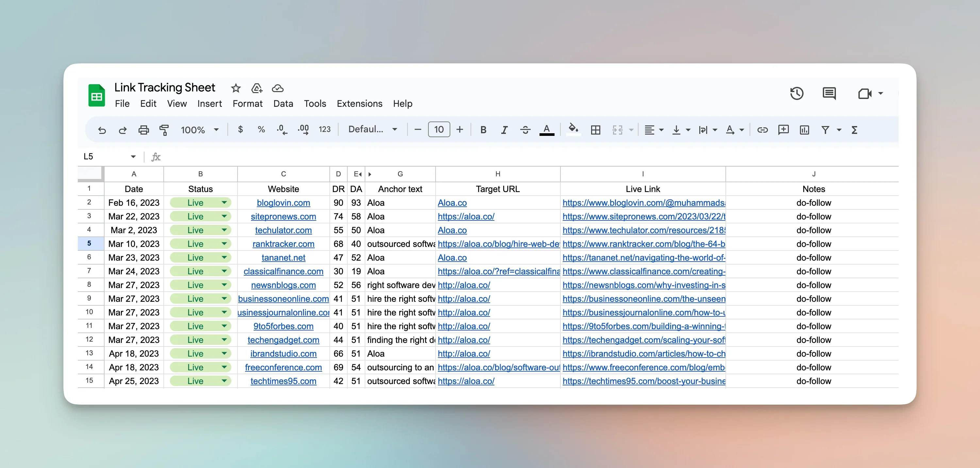The image size is (980, 468).
Task: Open version history clock icon
Action: pos(796,93)
